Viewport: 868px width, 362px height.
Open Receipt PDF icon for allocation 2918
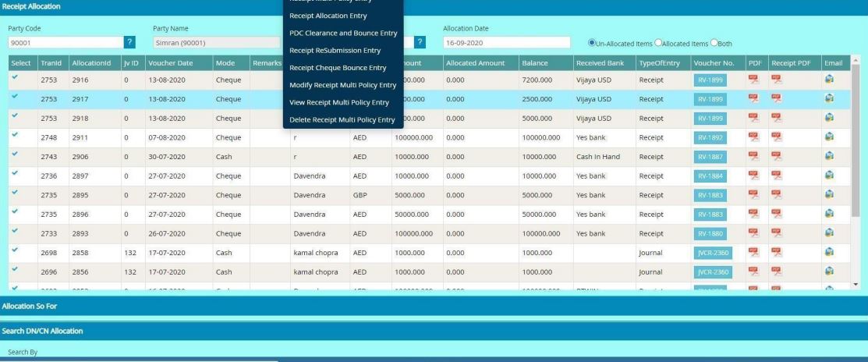pos(777,118)
